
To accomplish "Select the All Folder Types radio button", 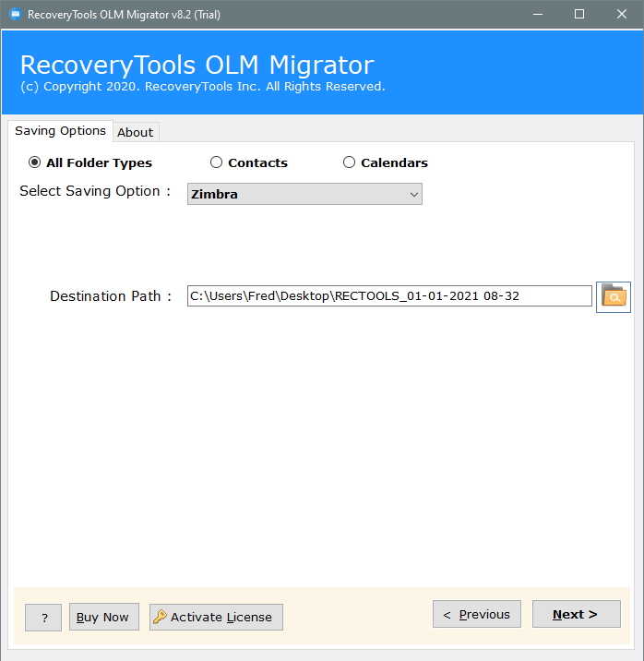I will 35,162.
